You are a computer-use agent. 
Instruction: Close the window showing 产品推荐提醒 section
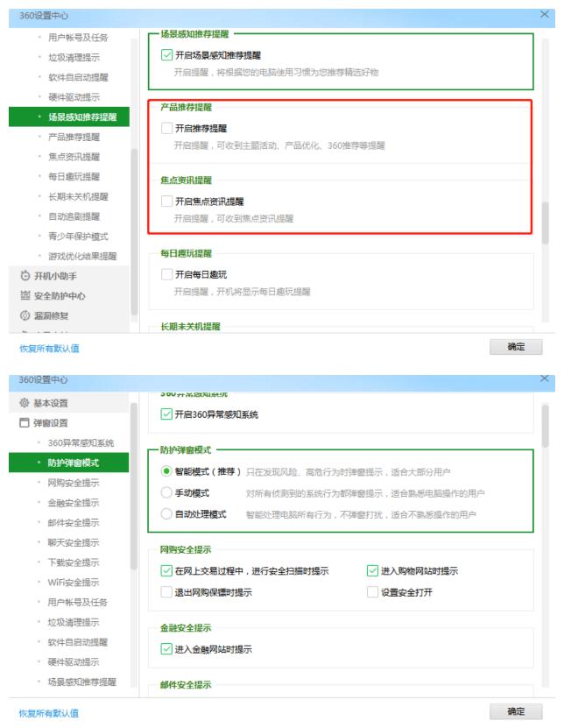pos(545,14)
